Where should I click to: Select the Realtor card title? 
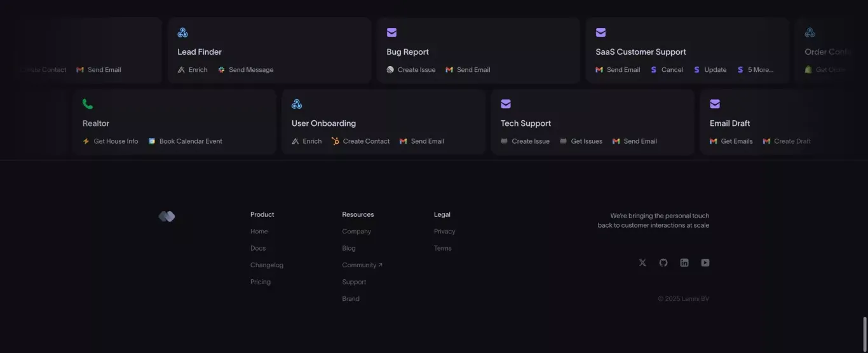(x=96, y=123)
